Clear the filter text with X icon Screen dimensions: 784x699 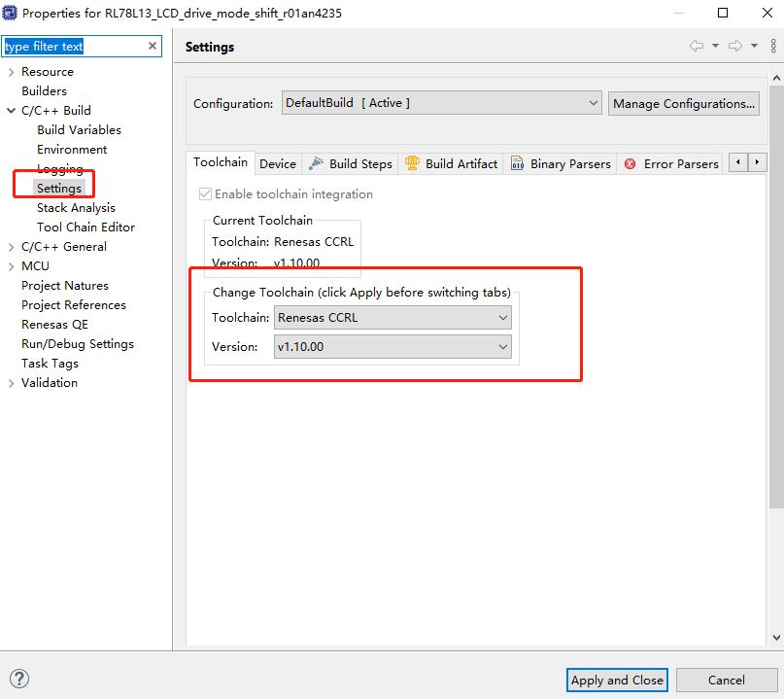click(x=153, y=46)
